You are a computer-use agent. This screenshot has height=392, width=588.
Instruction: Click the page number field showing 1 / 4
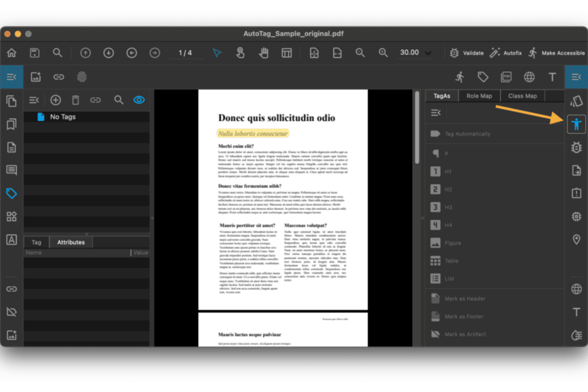coord(185,53)
